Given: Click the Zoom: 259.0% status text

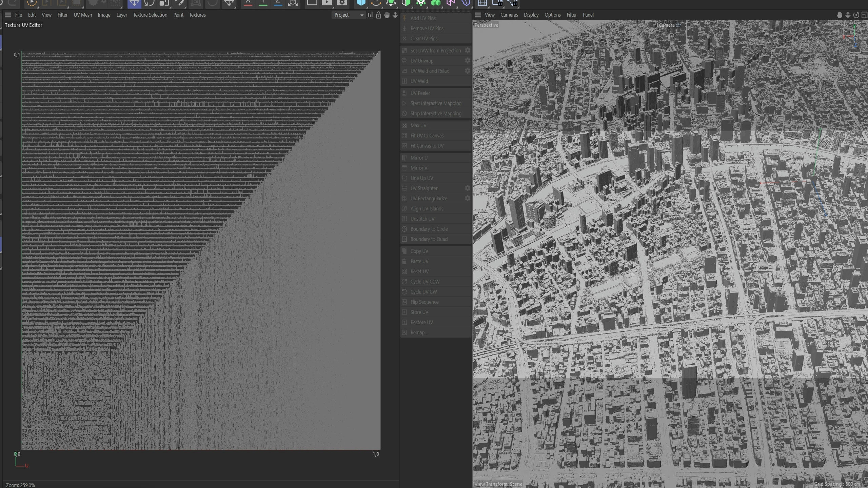Looking at the screenshot, I should 20,485.
